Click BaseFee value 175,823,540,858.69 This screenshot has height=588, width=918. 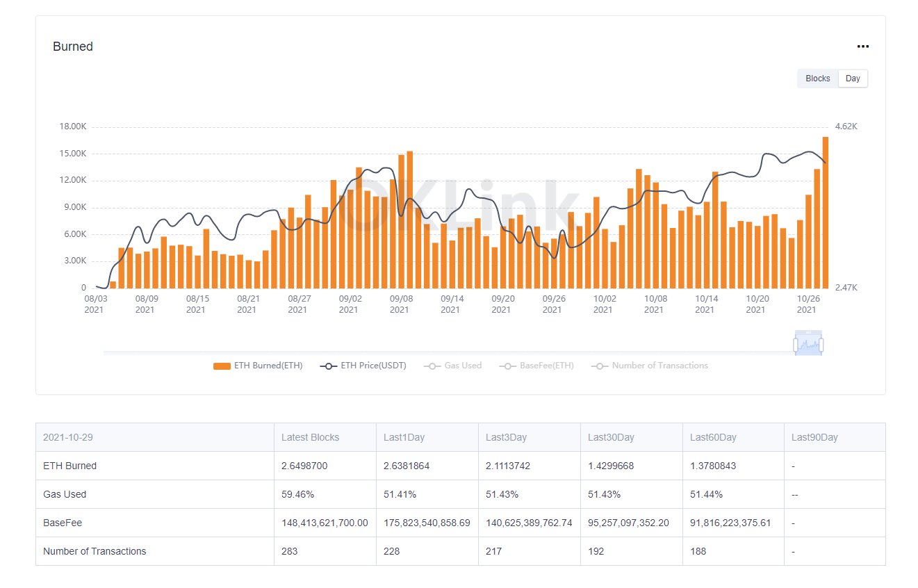pyautogui.click(x=427, y=523)
